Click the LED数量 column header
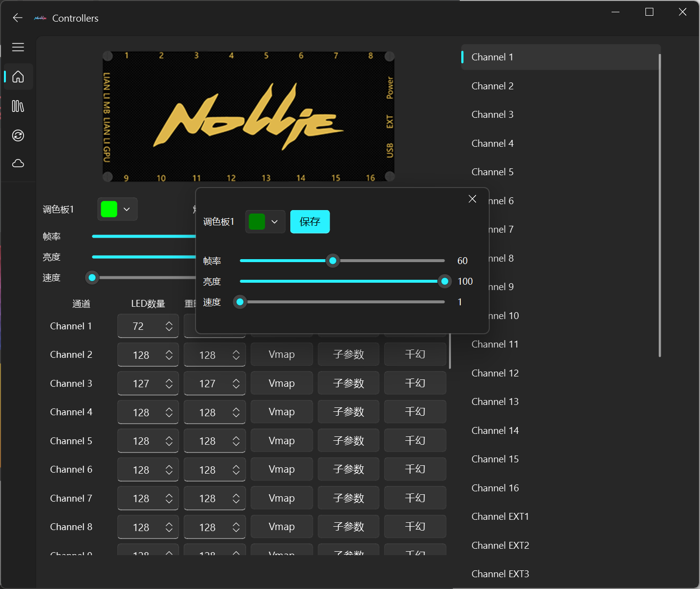This screenshot has width=700, height=589. coord(148,304)
